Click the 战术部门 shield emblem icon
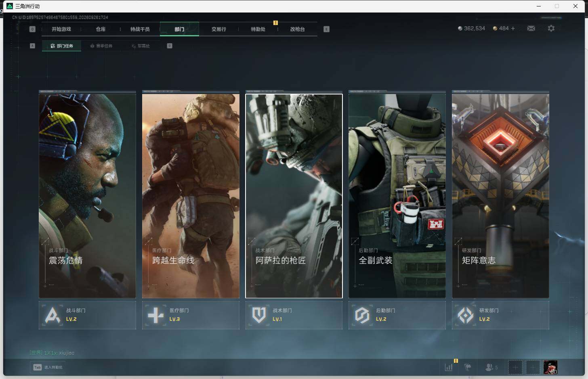The image size is (588, 379). point(259,315)
